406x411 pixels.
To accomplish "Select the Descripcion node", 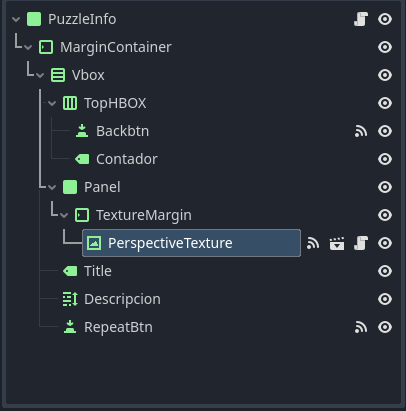I will tap(122, 299).
